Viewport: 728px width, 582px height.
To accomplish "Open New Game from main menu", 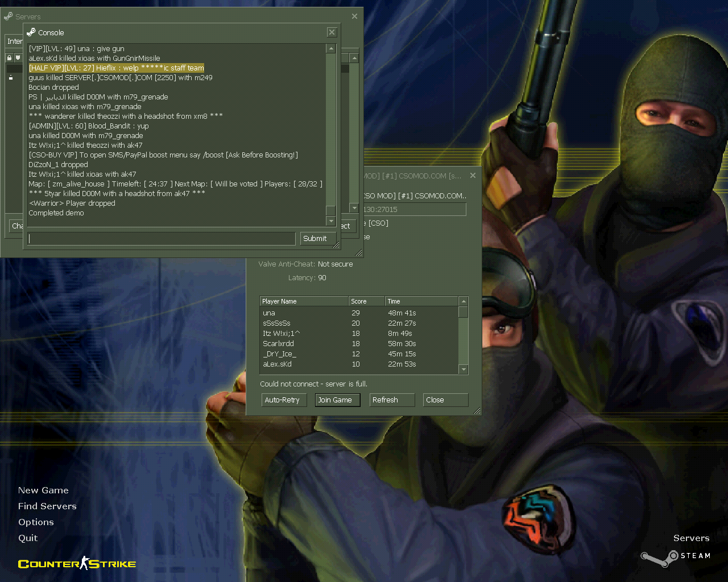I will coord(43,490).
